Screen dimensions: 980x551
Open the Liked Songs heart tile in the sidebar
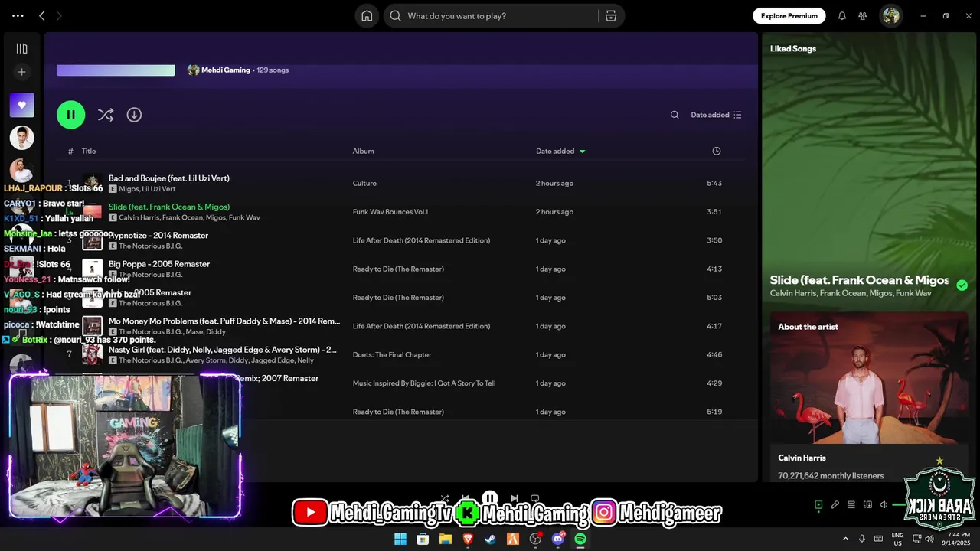pos(21,105)
